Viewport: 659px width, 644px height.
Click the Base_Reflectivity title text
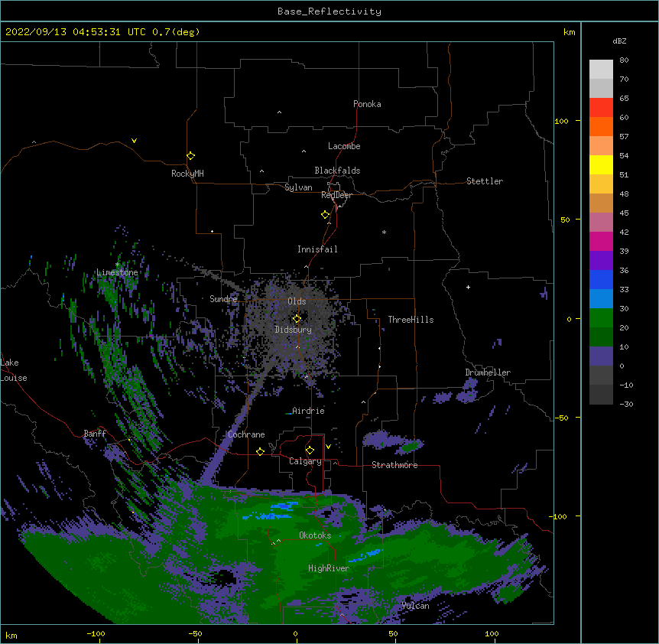tap(329, 11)
